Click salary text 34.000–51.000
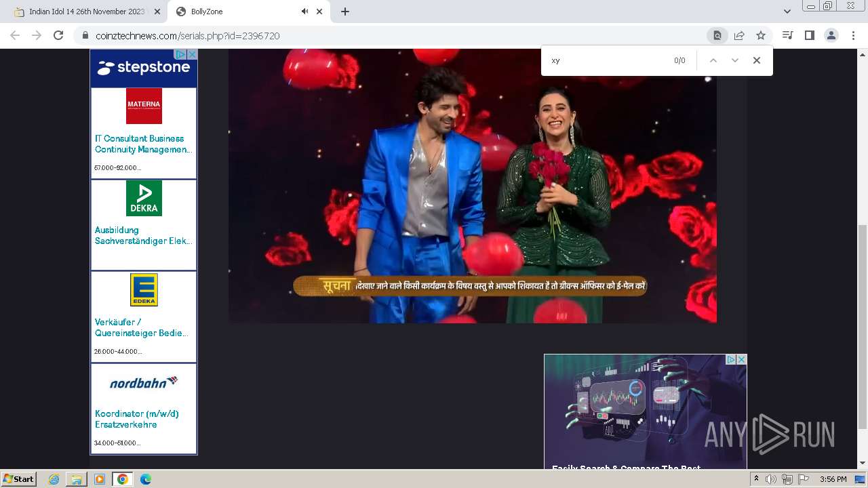 [x=117, y=443]
